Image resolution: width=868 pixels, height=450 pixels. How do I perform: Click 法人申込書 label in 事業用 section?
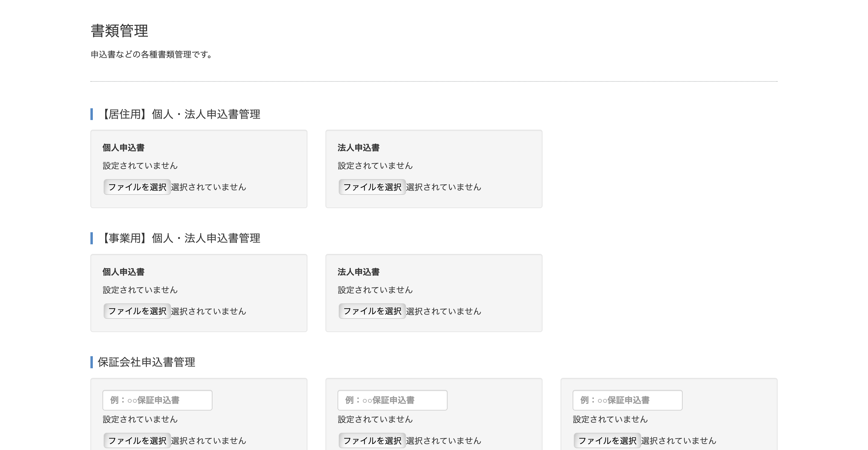tap(359, 272)
